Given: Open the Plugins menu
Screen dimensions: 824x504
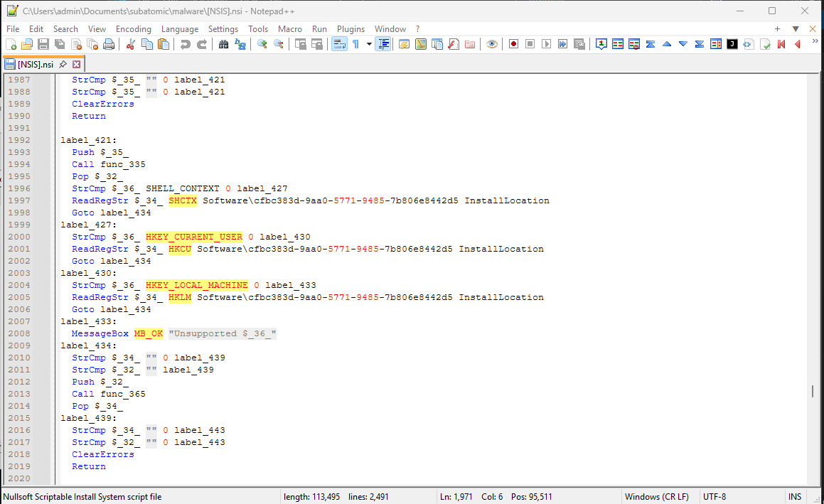Looking at the screenshot, I should (x=351, y=29).
